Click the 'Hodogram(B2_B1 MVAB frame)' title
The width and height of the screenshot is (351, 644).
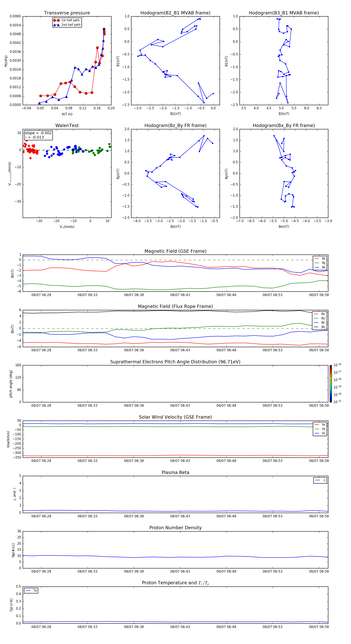coord(175,13)
